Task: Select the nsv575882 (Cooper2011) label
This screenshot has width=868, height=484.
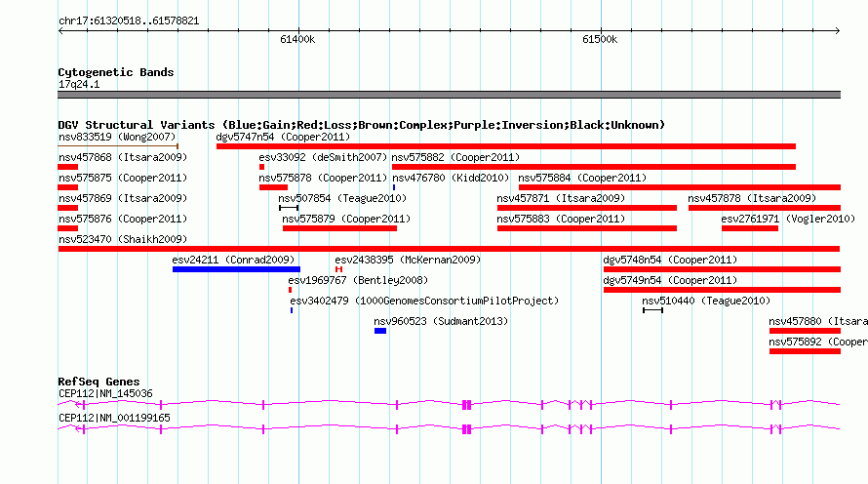Action: [455, 157]
